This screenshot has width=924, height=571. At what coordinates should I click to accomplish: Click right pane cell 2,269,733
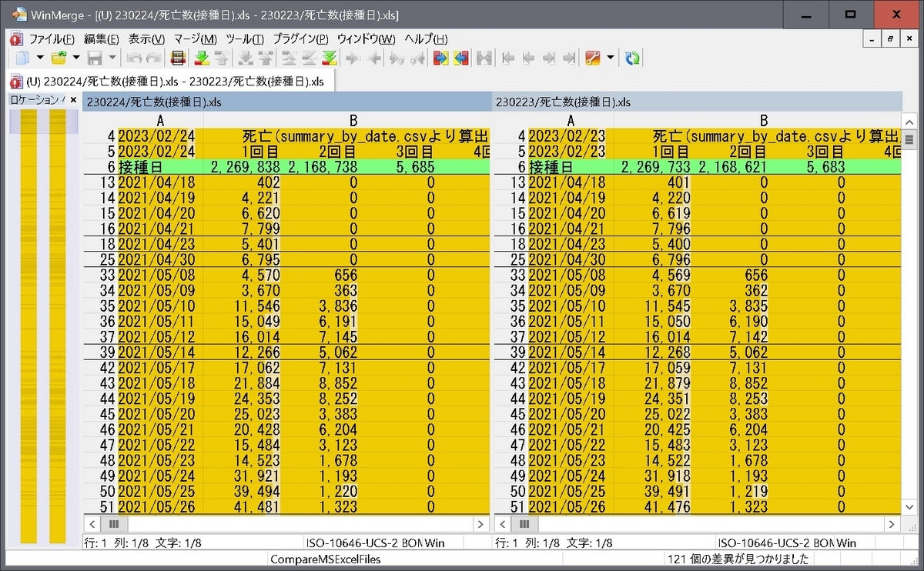point(654,167)
